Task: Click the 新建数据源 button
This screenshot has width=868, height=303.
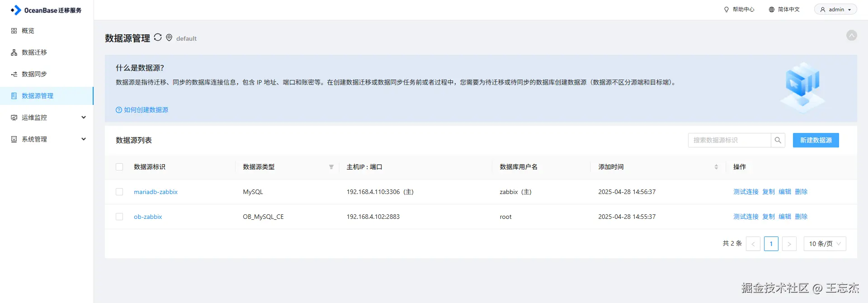Action: point(816,140)
